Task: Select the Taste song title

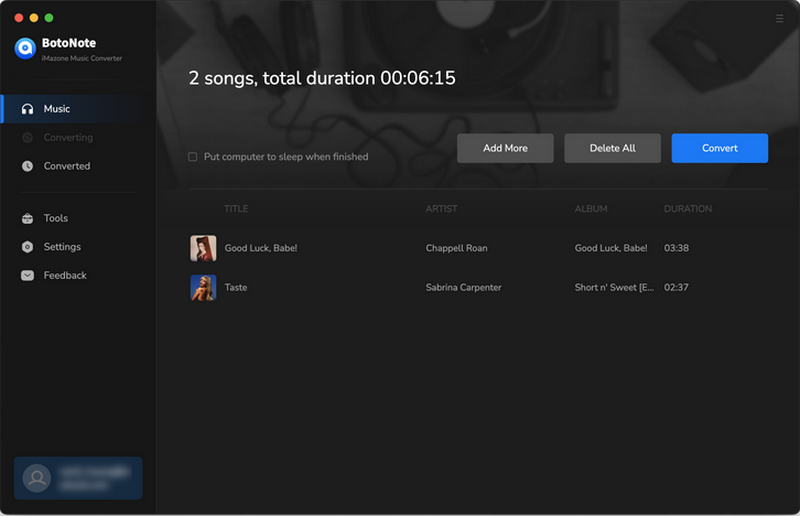Action: point(236,287)
